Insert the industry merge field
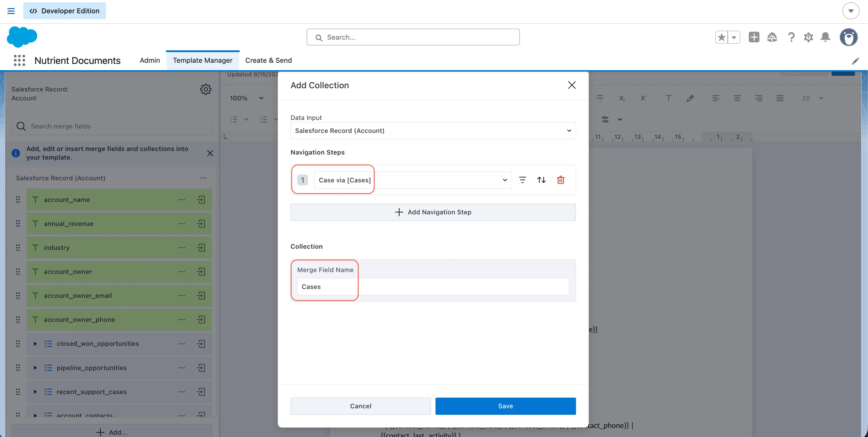 point(201,248)
